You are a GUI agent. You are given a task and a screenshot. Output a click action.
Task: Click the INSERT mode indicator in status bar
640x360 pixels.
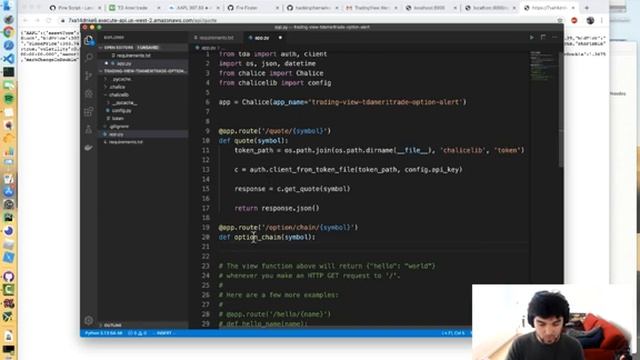coord(165,333)
